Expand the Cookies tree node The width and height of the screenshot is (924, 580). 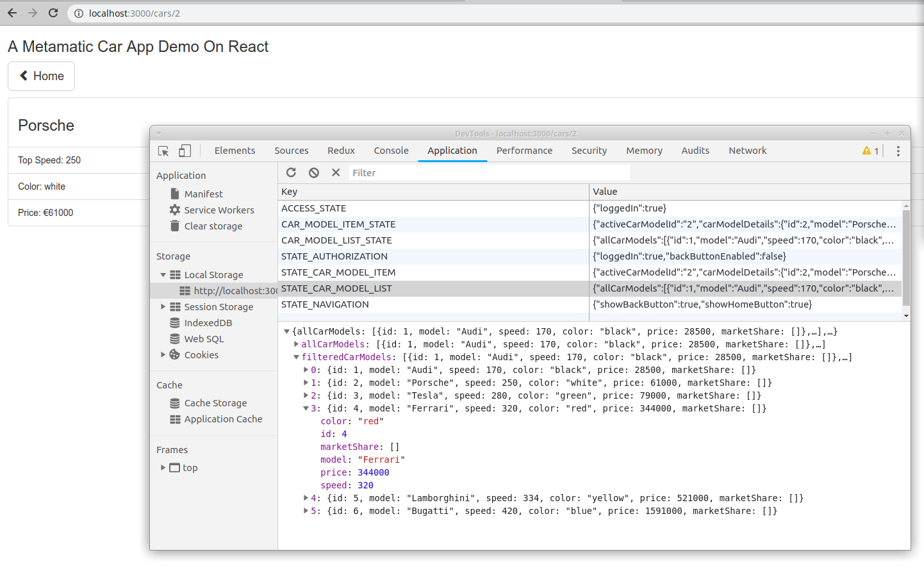163,355
